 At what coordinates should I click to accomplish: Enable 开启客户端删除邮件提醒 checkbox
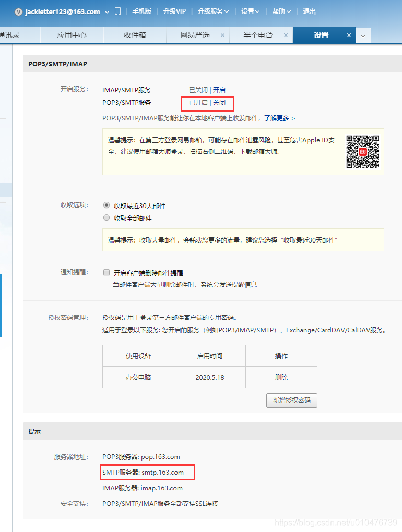pyautogui.click(x=107, y=272)
